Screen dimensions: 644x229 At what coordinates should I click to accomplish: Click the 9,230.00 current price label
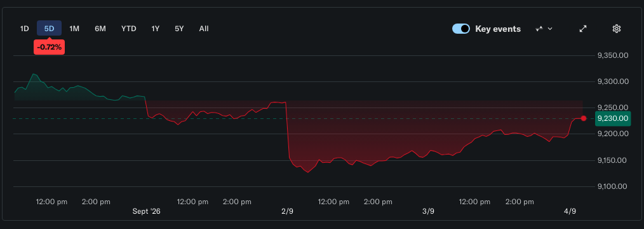tap(612, 118)
